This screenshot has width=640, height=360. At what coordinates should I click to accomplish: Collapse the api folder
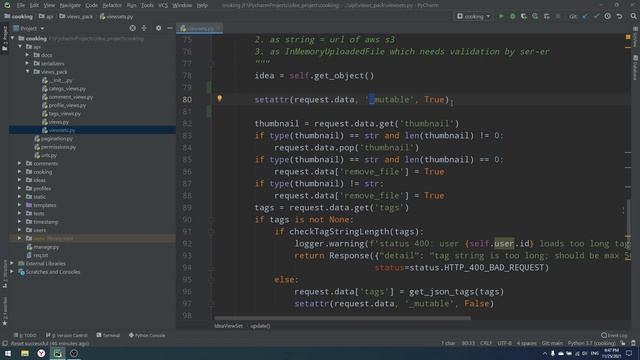click(x=20, y=47)
